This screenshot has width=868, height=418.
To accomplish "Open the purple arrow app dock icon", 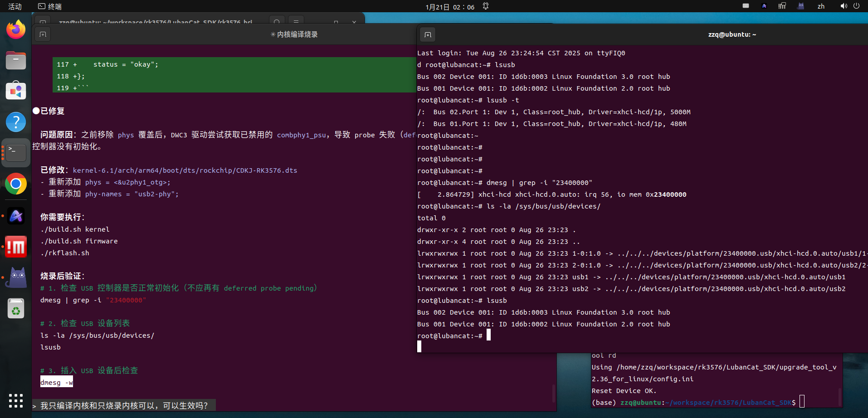I will click(16, 216).
